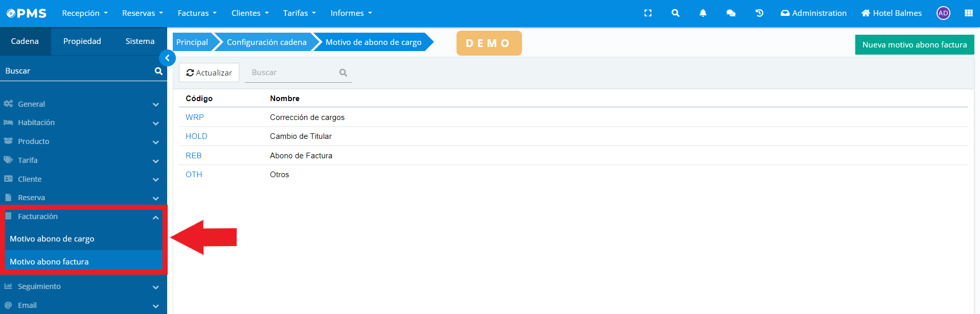Collapse the Facturación sidebar section
Viewport: 980px width, 314px height.
tap(82, 217)
